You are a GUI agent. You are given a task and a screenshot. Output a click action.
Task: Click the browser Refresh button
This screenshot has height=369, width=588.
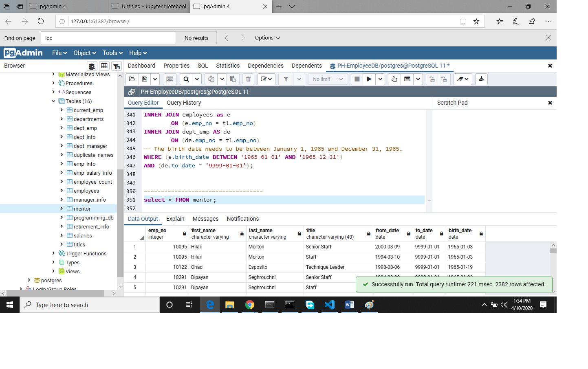(x=40, y=21)
